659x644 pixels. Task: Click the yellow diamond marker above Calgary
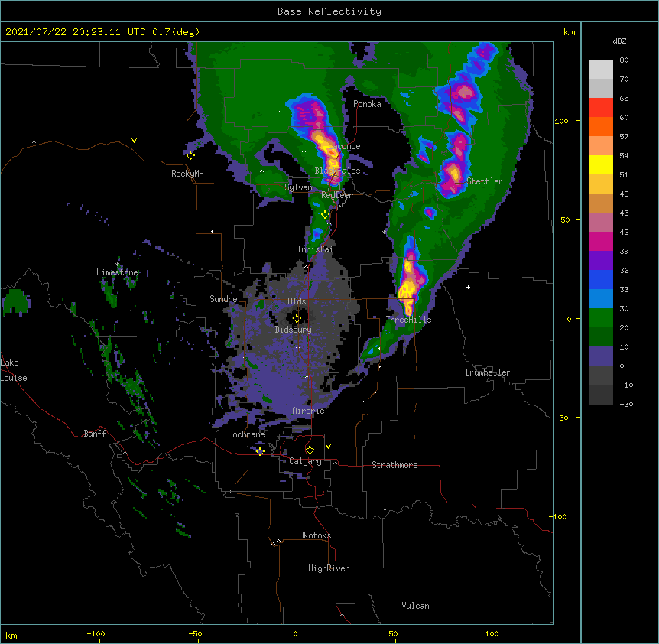coord(310,450)
